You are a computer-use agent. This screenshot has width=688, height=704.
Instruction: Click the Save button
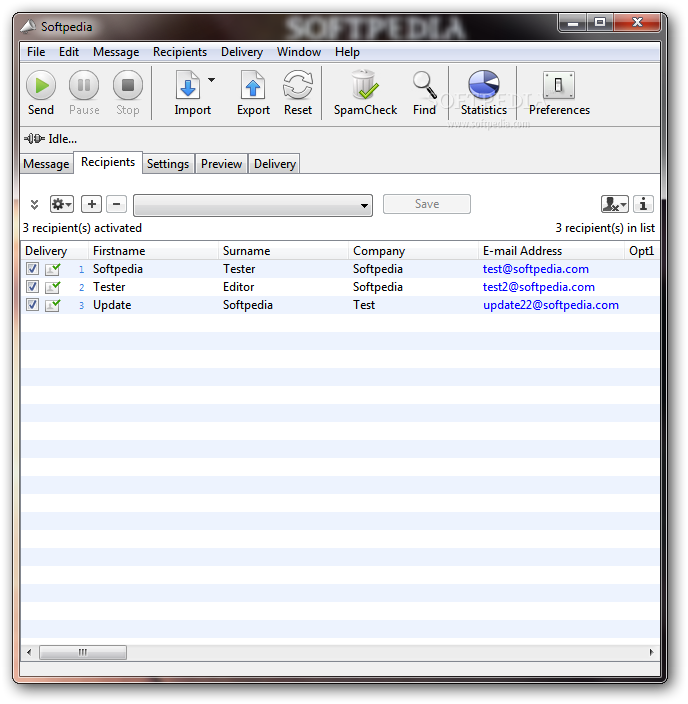[427, 204]
